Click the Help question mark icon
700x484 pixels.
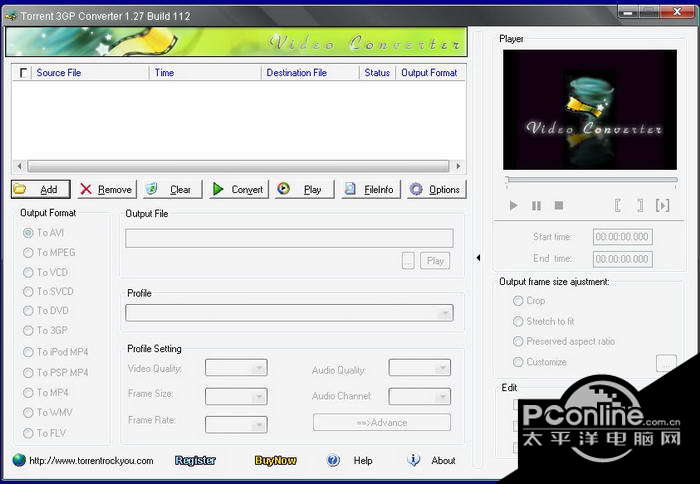click(x=333, y=460)
